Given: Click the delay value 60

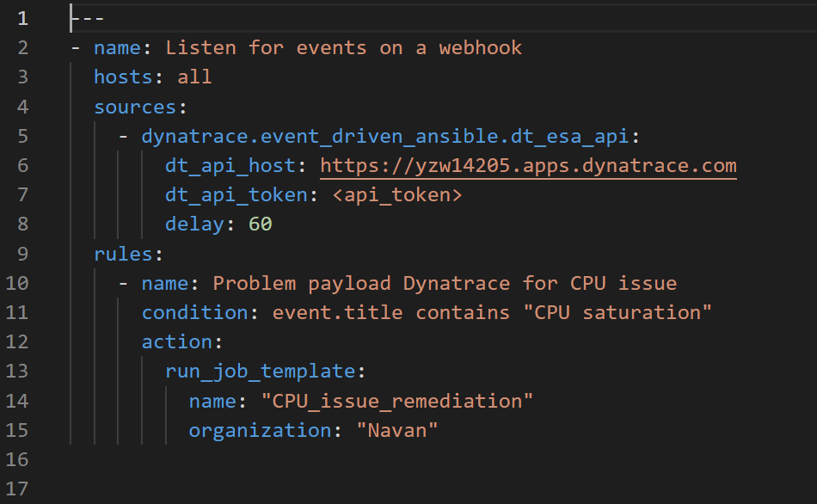Looking at the screenshot, I should (x=260, y=224).
